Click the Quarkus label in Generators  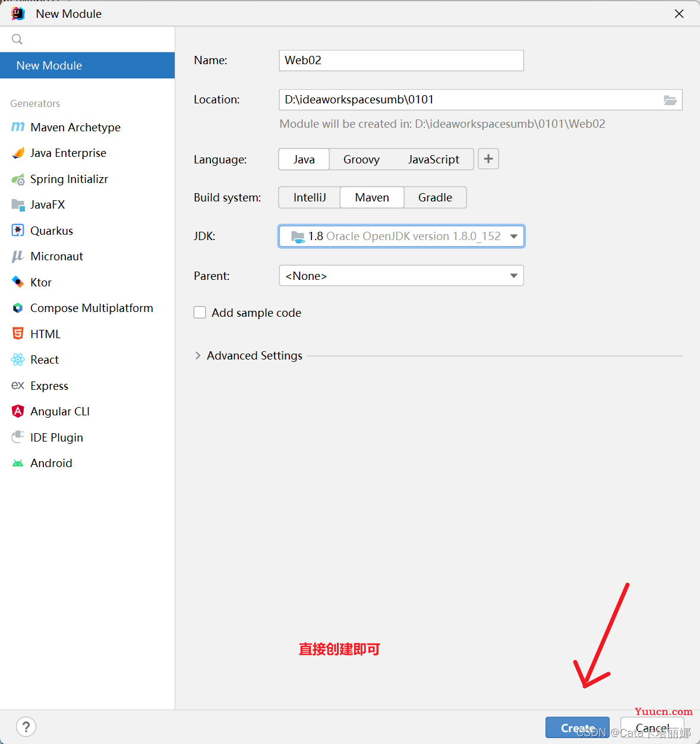click(x=52, y=231)
